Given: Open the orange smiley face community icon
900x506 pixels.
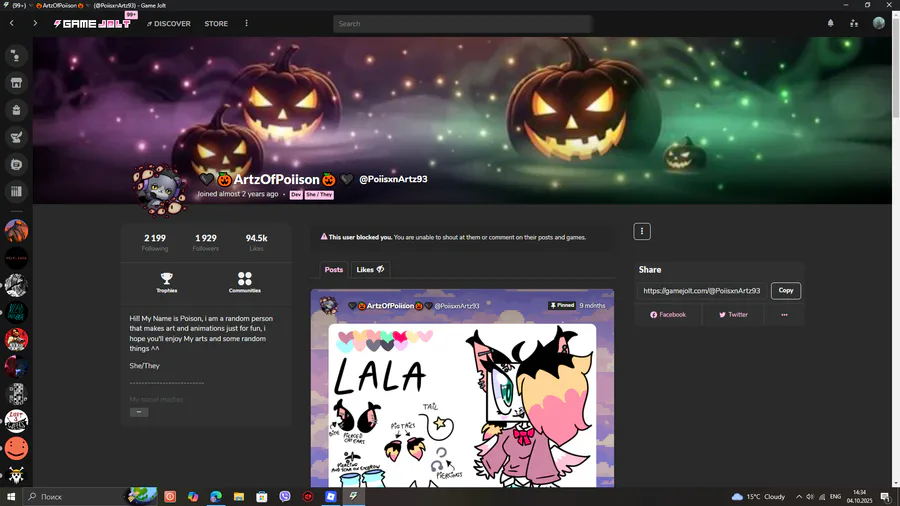Looking at the screenshot, I should [16, 448].
